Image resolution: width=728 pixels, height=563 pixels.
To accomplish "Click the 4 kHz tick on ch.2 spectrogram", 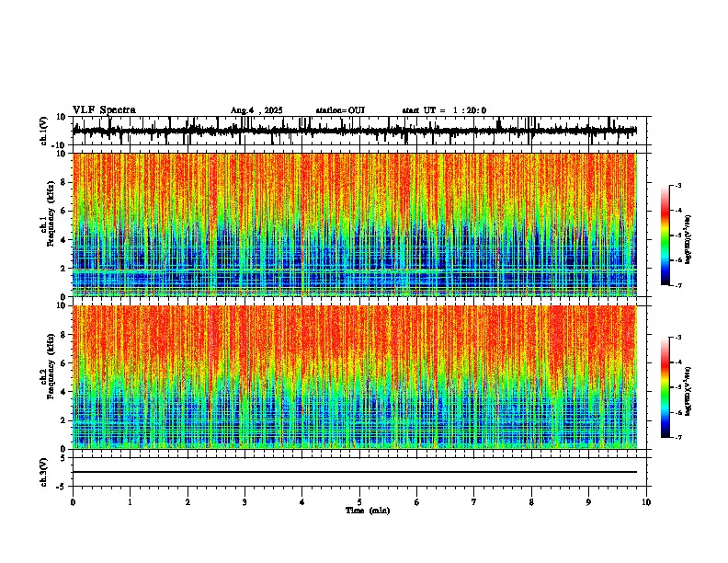I will point(63,392).
